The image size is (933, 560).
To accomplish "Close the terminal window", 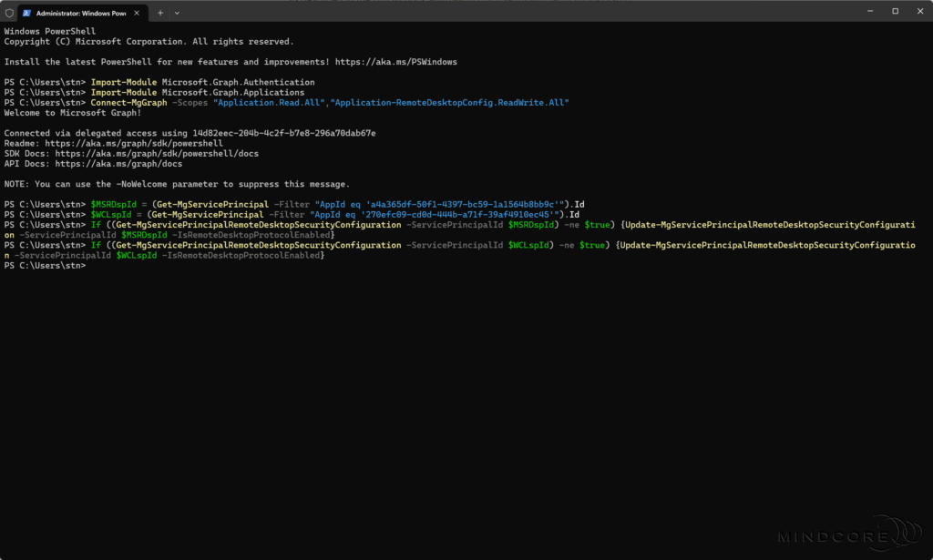I will (x=920, y=11).
